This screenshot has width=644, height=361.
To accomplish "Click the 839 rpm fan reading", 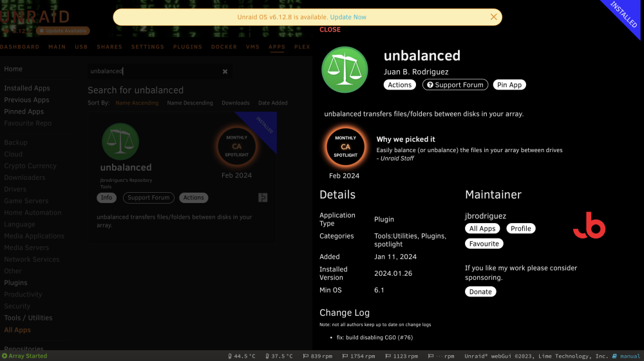I will [x=317, y=356].
